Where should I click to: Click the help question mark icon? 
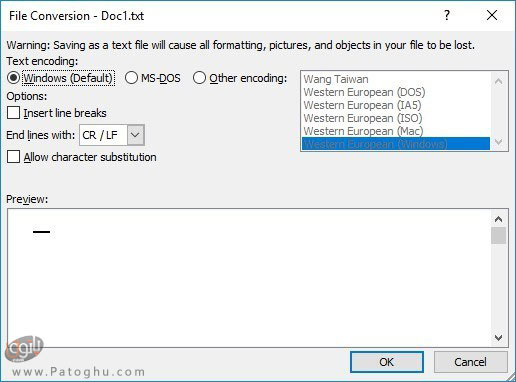[447, 15]
